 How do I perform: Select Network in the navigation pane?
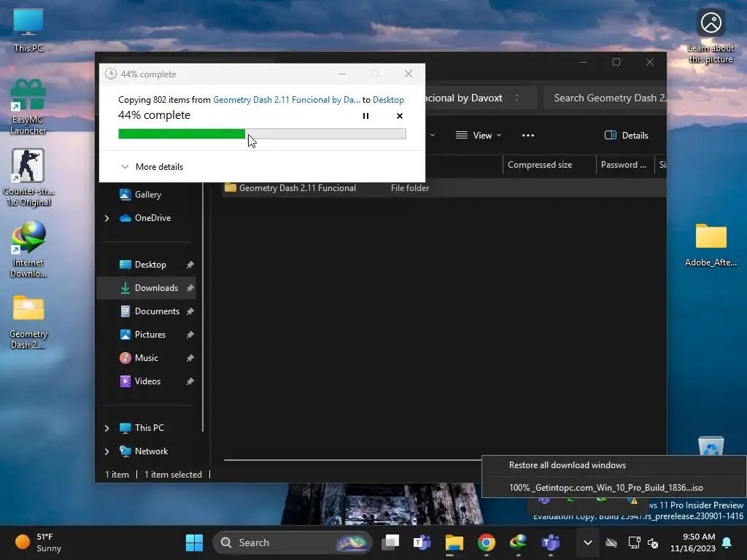(151, 451)
